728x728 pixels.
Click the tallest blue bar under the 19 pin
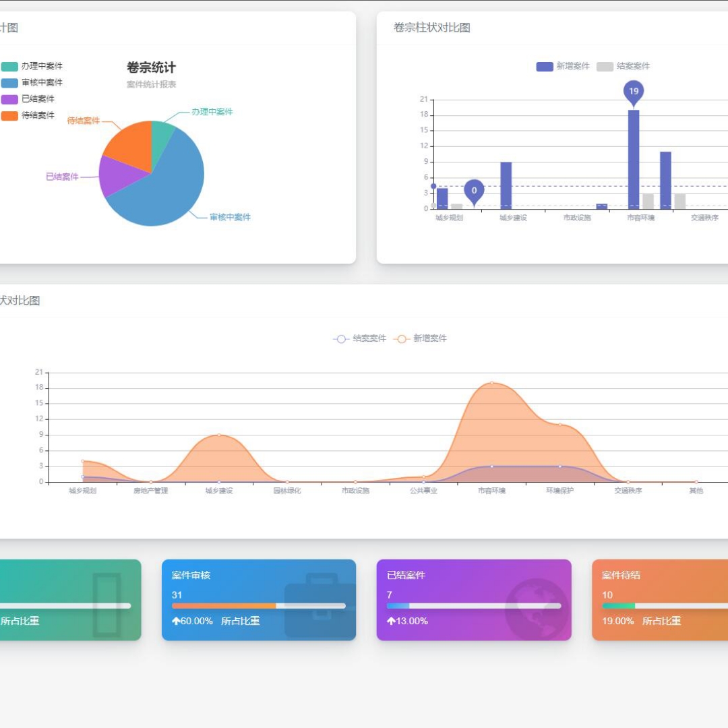pyautogui.click(x=633, y=159)
